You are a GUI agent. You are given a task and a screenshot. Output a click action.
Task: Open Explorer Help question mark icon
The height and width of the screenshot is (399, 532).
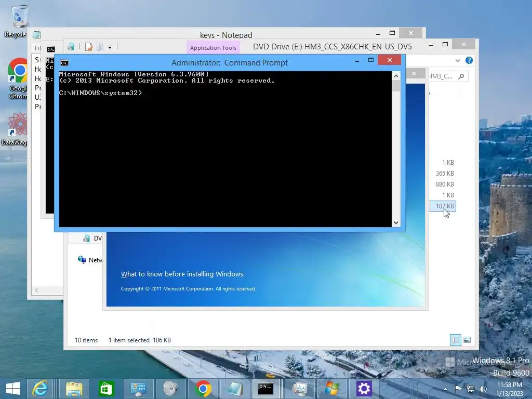[x=469, y=60]
